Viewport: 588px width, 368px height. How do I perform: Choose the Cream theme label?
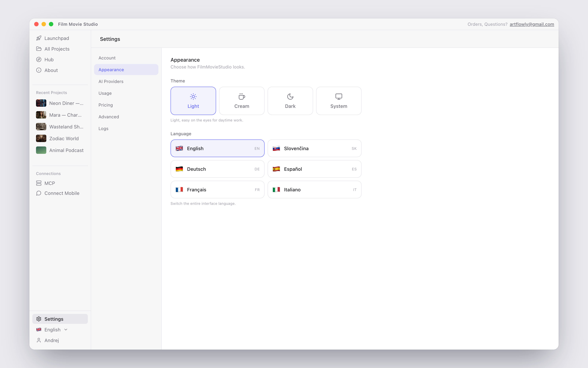click(242, 106)
